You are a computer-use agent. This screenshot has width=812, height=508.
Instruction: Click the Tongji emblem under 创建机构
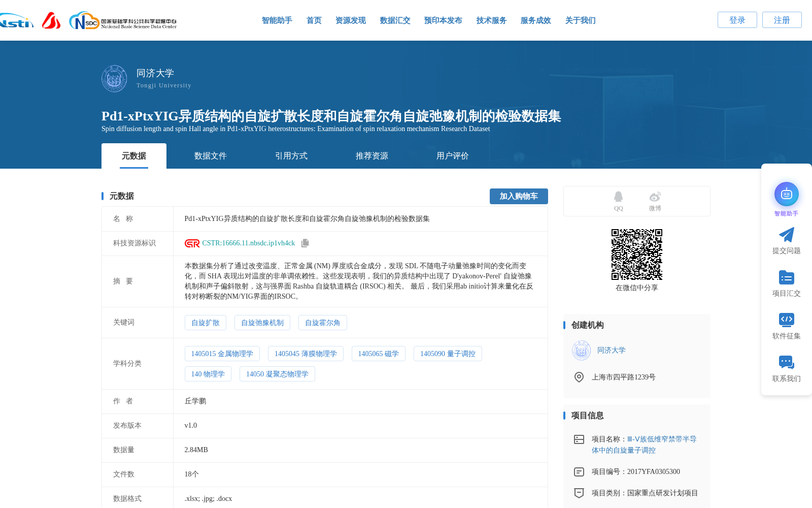tap(582, 351)
